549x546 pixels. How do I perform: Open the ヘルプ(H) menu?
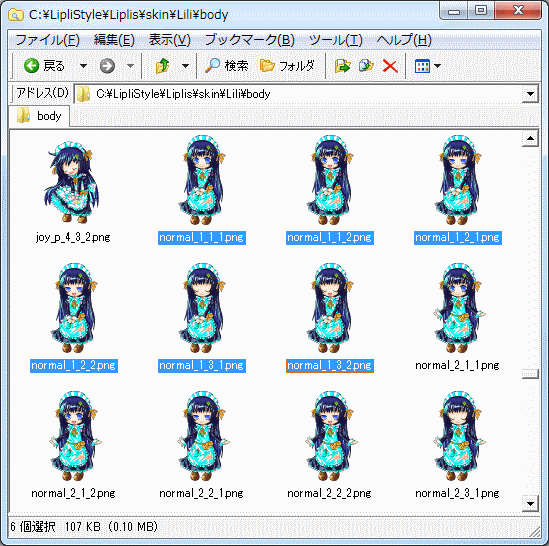coord(404,40)
